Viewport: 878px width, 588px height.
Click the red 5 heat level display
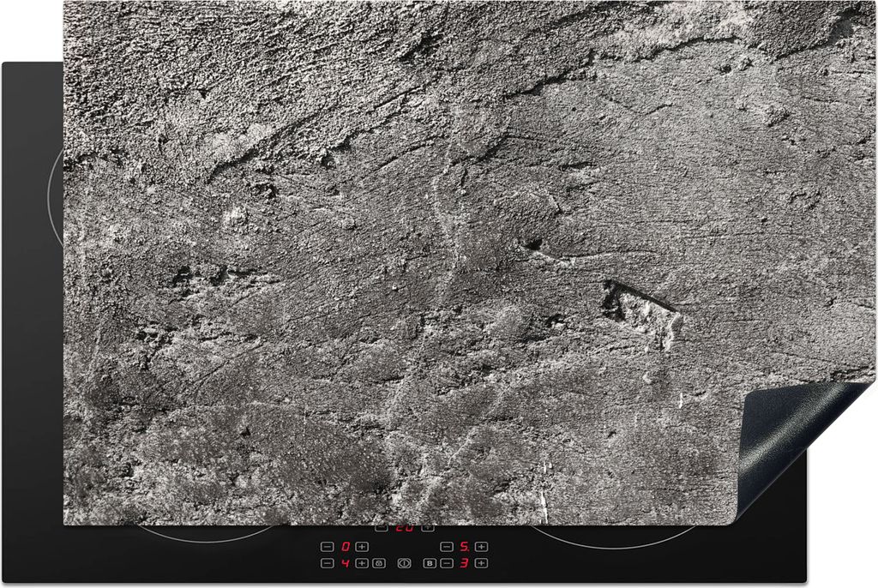[x=464, y=547]
